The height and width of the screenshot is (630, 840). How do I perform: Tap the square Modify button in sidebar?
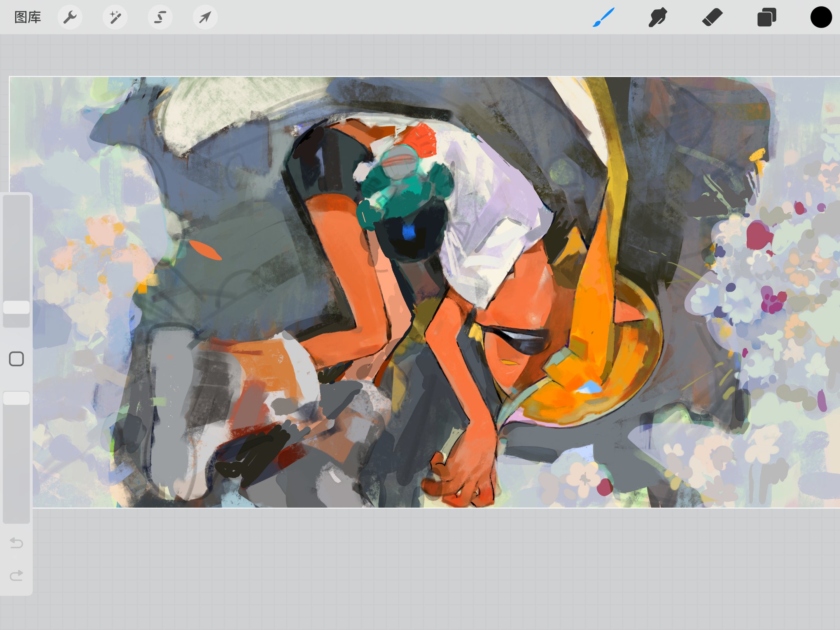point(16,359)
